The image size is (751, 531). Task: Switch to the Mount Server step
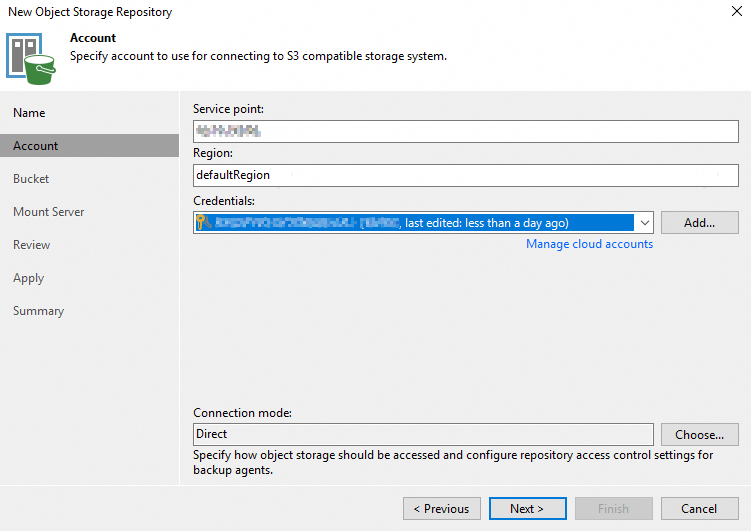(49, 212)
